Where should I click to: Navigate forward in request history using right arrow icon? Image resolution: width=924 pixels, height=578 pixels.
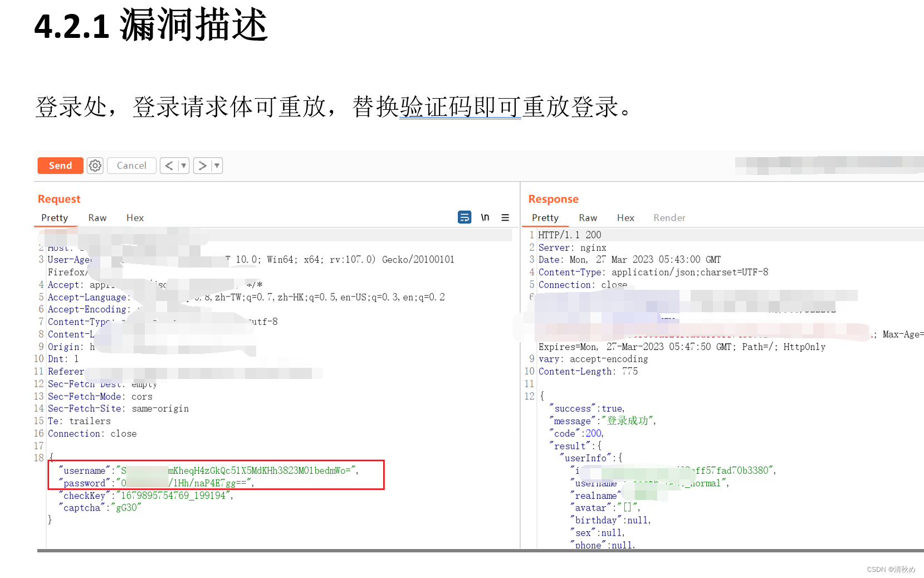coord(202,165)
